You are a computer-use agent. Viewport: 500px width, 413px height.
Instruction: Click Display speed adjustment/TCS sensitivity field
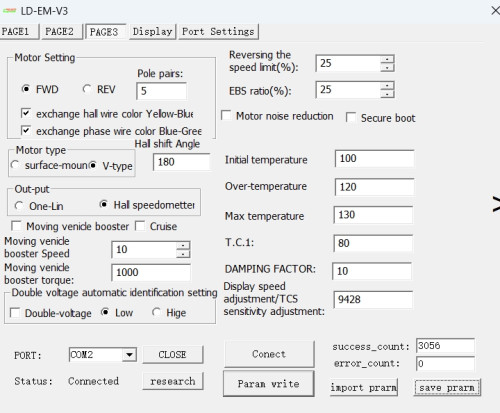click(x=373, y=299)
